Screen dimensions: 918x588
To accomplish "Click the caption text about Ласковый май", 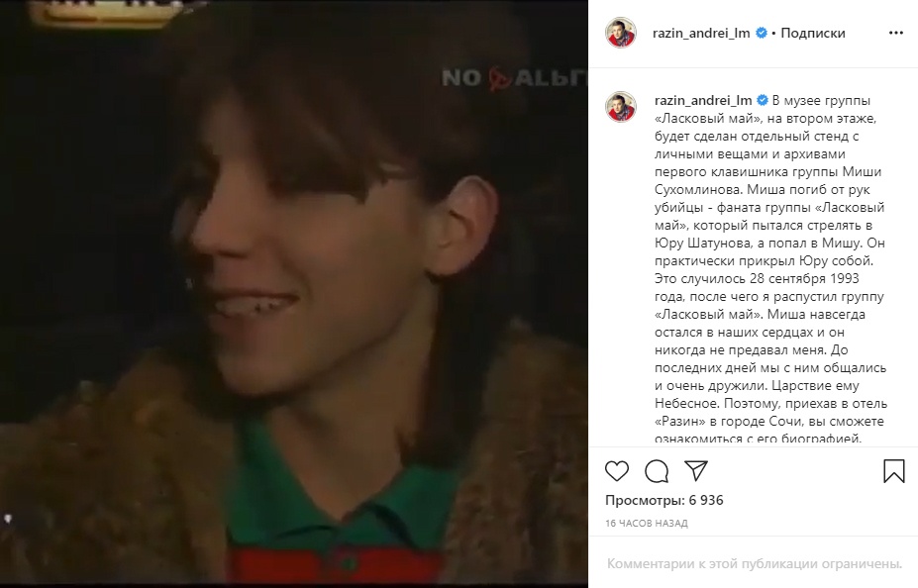I will click(770, 269).
